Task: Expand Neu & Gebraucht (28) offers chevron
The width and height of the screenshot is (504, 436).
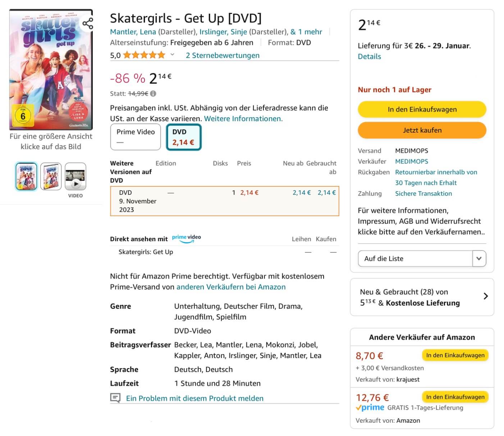Action: (486, 296)
